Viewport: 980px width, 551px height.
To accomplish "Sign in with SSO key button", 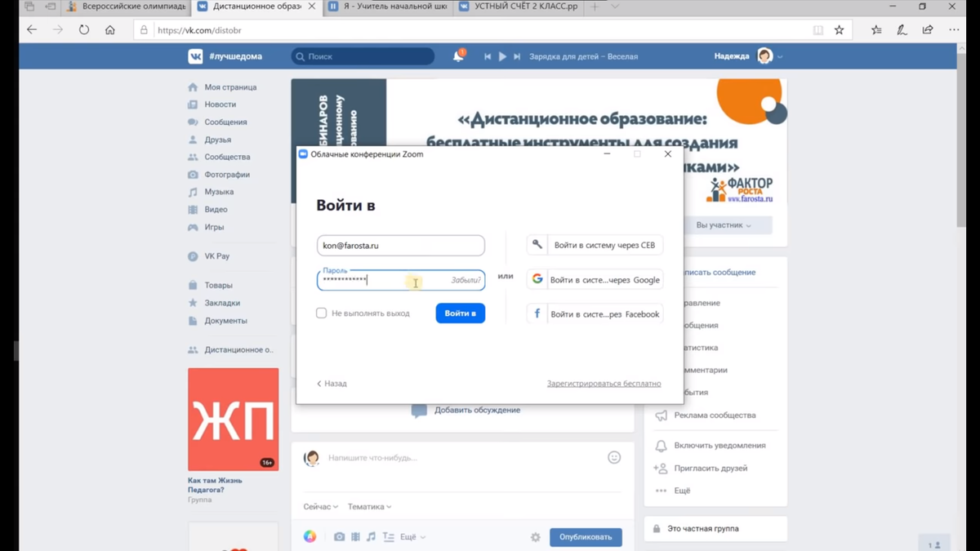I will coord(595,245).
